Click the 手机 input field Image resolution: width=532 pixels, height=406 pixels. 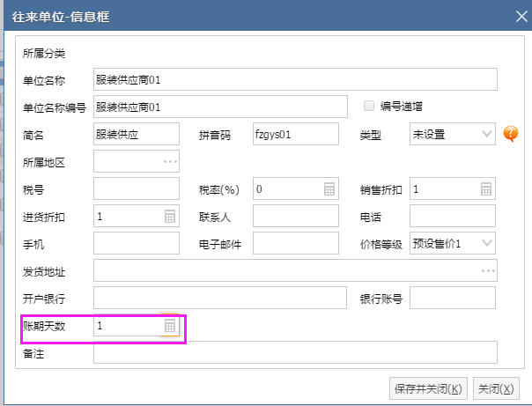tap(137, 243)
